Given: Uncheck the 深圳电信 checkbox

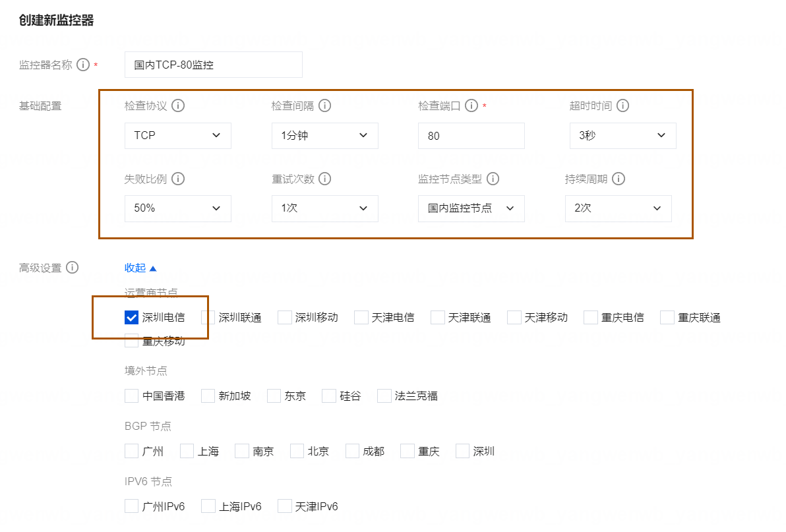Looking at the screenshot, I should click(x=131, y=318).
